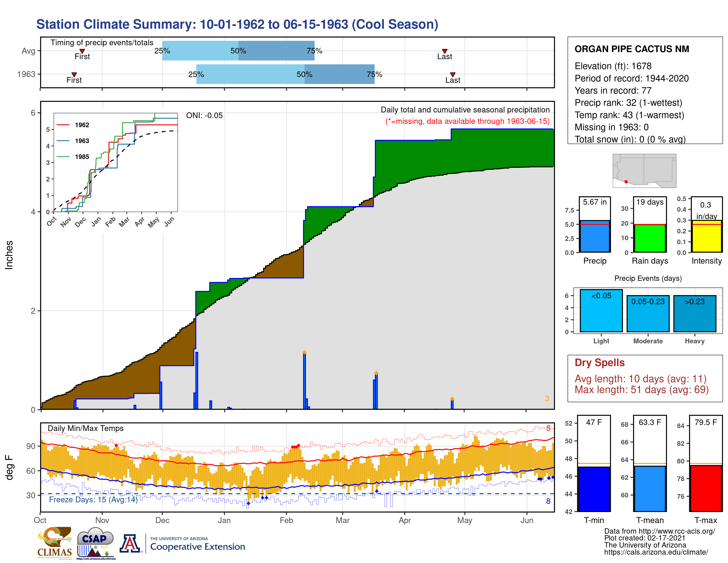Click the Avg row Last triangle marker
Image resolution: width=728 pixels, height=563 pixels.
(x=444, y=51)
